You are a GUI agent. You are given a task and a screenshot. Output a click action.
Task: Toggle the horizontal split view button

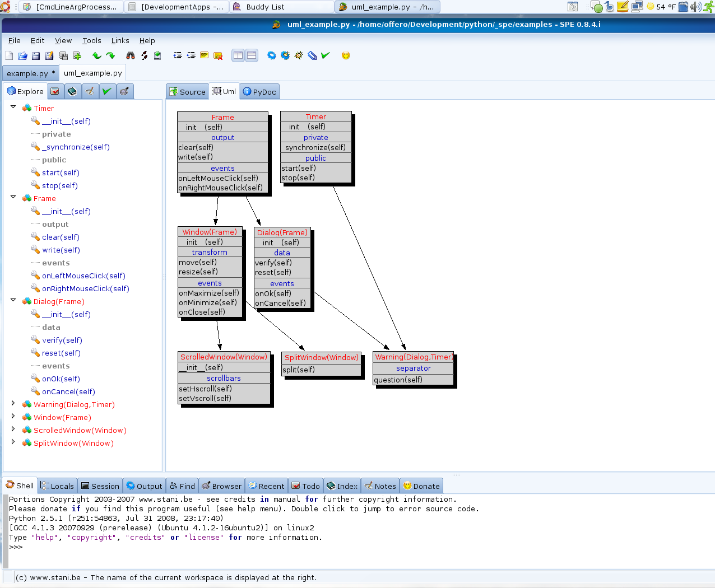252,55
